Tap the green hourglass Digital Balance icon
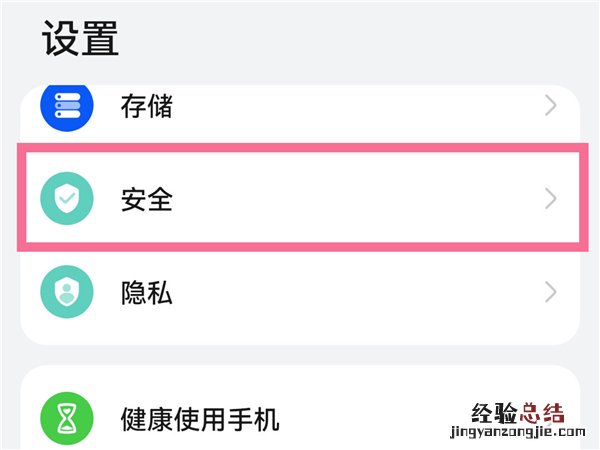The height and width of the screenshot is (450, 600). pyautogui.click(x=66, y=417)
